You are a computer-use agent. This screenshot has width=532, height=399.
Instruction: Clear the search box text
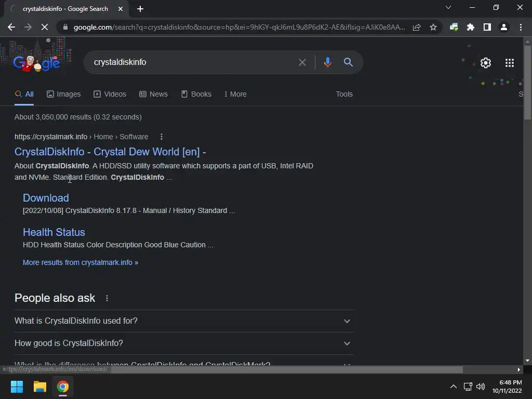point(302,62)
